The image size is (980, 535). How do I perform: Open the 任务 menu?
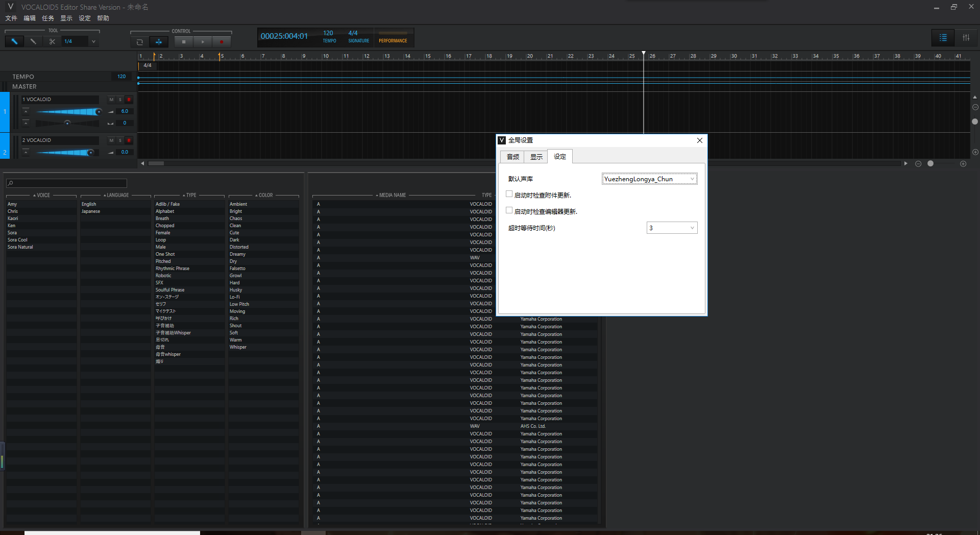(48, 18)
